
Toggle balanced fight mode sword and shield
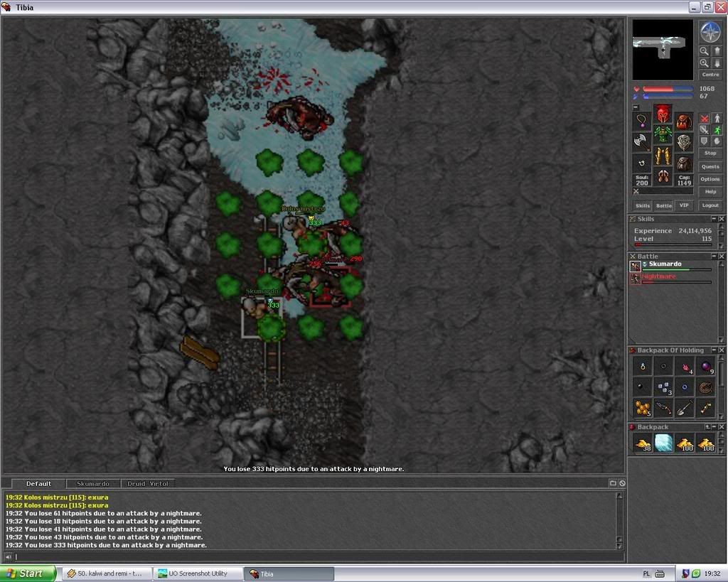[705, 130]
